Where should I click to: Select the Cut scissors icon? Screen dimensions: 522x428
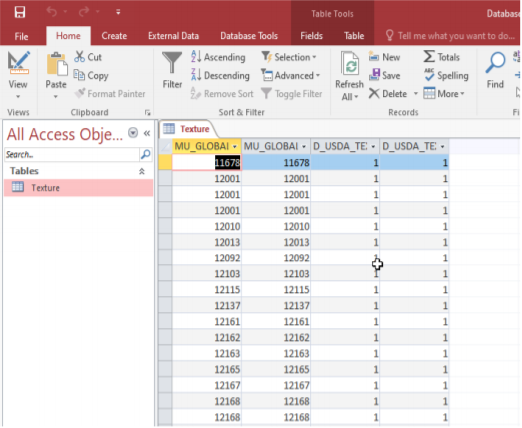pyautogui.click(x=79, y=57)
